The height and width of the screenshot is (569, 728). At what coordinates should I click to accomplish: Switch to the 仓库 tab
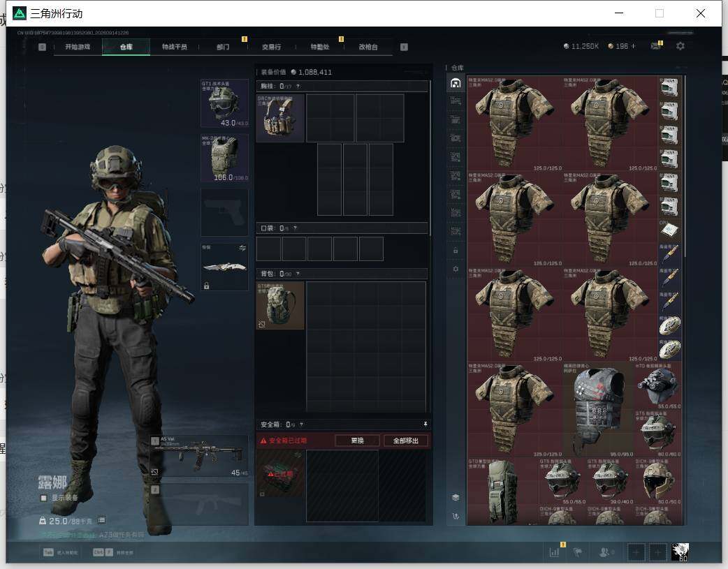pyautogui.click(x=126, y=47)
